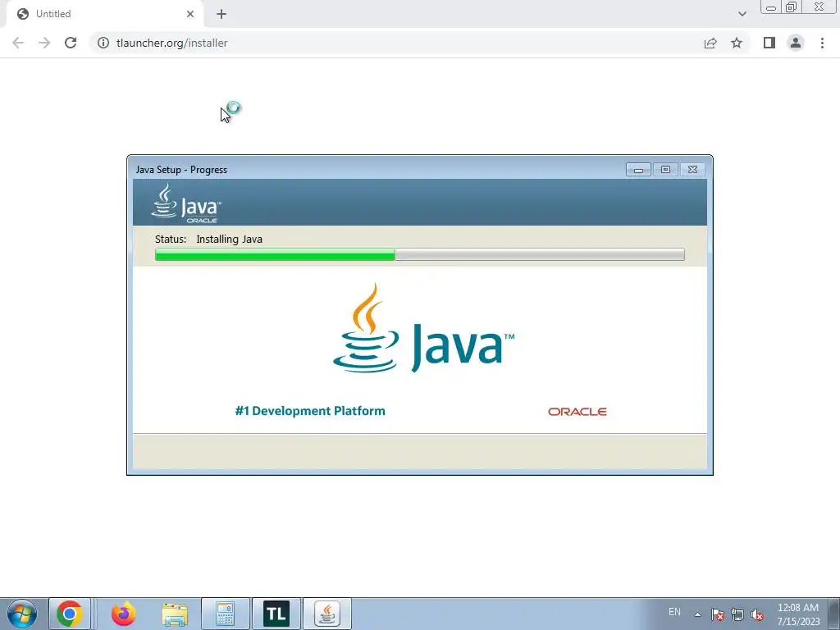Switch to the TL launcher taskbar icon
The width and height of the screenshot is (840, 630).
coord(276,614)
